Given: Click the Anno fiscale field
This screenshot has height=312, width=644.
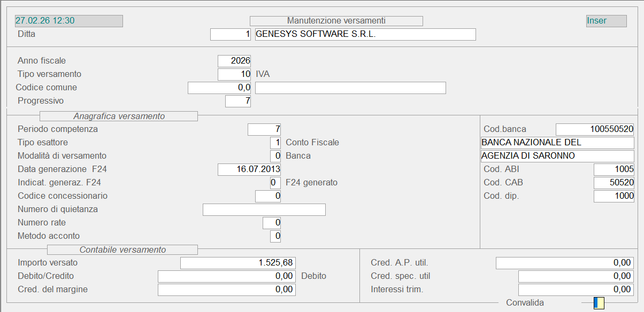Looking at the screenshot, I should click(x=234, y=61).
